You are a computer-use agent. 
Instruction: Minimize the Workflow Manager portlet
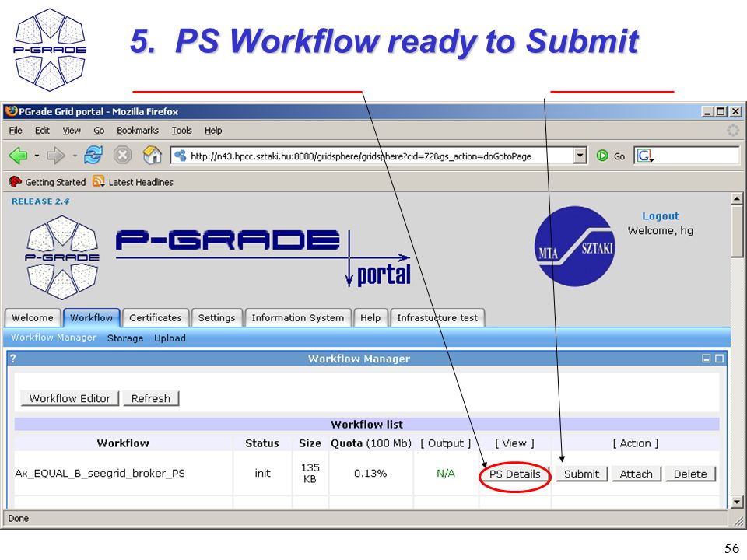(707, 359)
